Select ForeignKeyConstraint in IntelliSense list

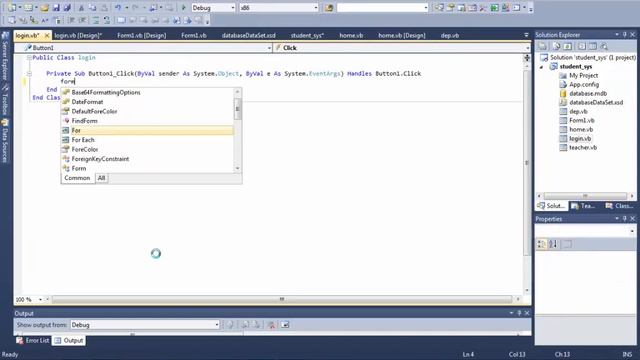[x=147, y=159]
